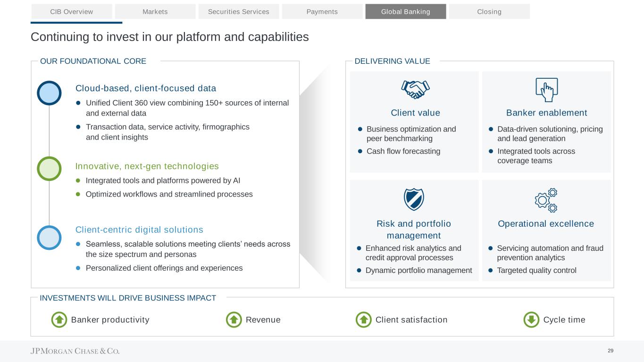Select the Payments tab

click(322, 11)
